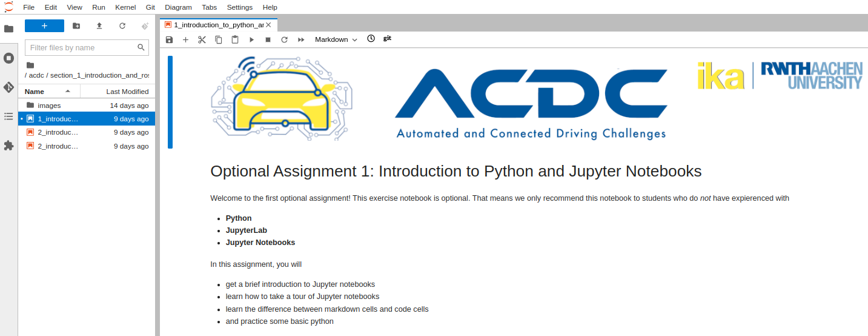This screenshot has width=868, height=336.
Task: Cut the selected cell with scissors icon
Action: point(202,39)
